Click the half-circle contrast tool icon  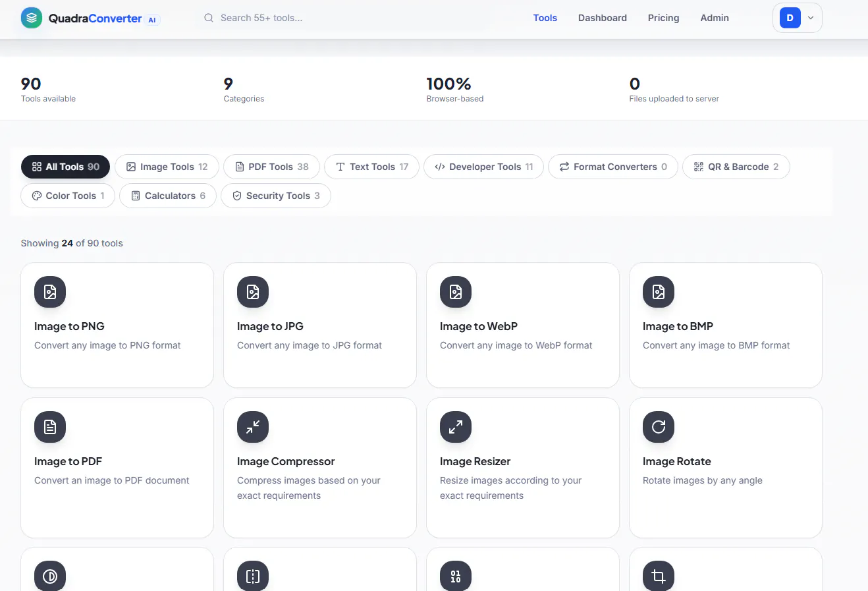50,577
